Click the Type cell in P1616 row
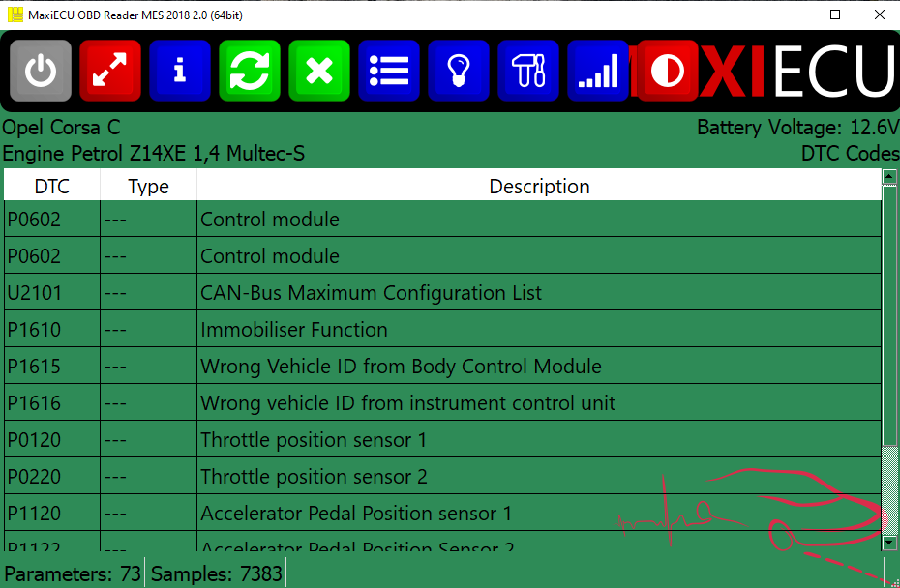900x588 pixels. click(148, 402)
